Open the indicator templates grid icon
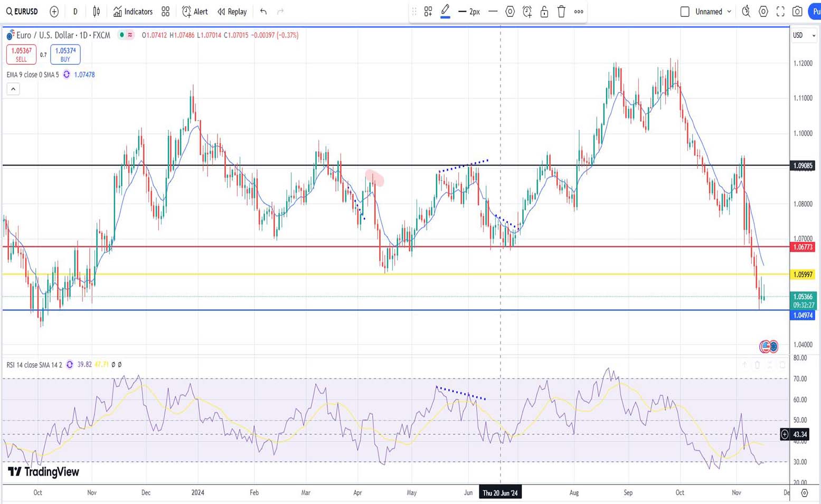The width and height of the screenshot is (821, 504). [165, 12]
